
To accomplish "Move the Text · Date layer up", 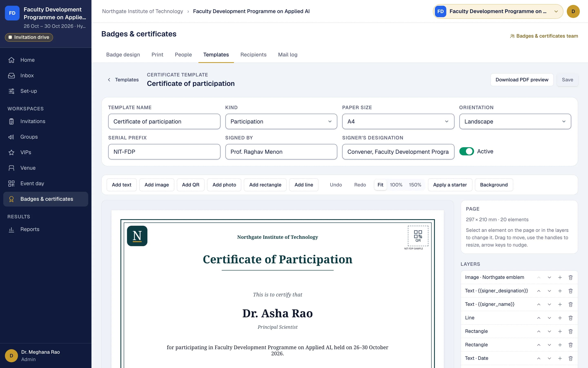I will [x=539, y=358].
